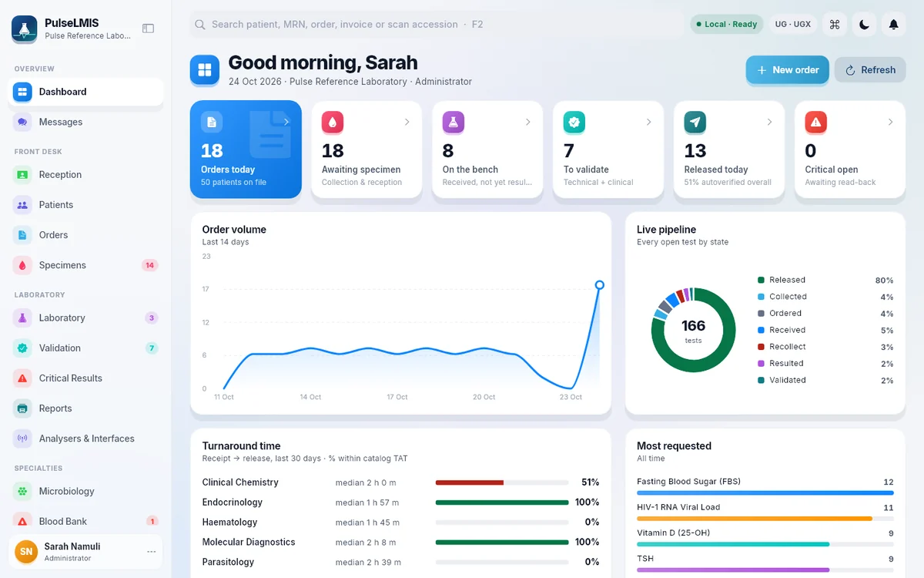Open the UG · UGX region selector
The height and width of the screenshot is (578, 924).
click(793, 25)
